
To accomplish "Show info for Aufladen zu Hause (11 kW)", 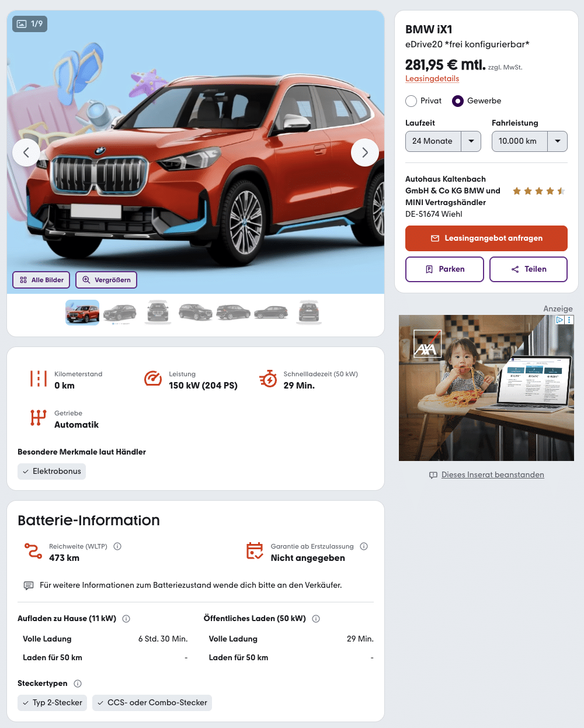I will click(x=126, y=619).
